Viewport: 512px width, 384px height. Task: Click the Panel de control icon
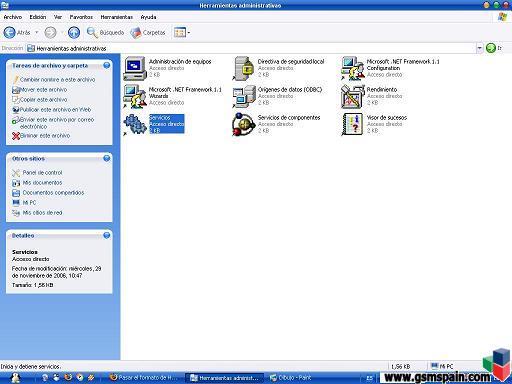pos(16,173)
